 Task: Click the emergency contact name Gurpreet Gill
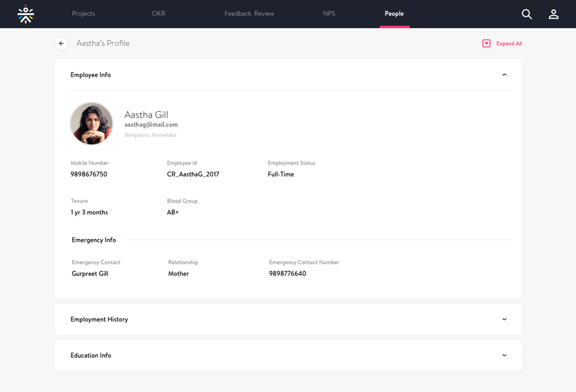click(90, 274)
